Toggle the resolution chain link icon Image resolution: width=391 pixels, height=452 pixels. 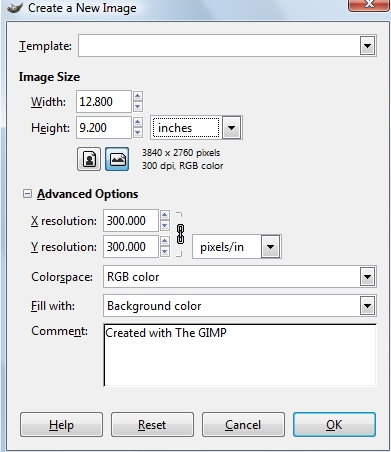180,234
